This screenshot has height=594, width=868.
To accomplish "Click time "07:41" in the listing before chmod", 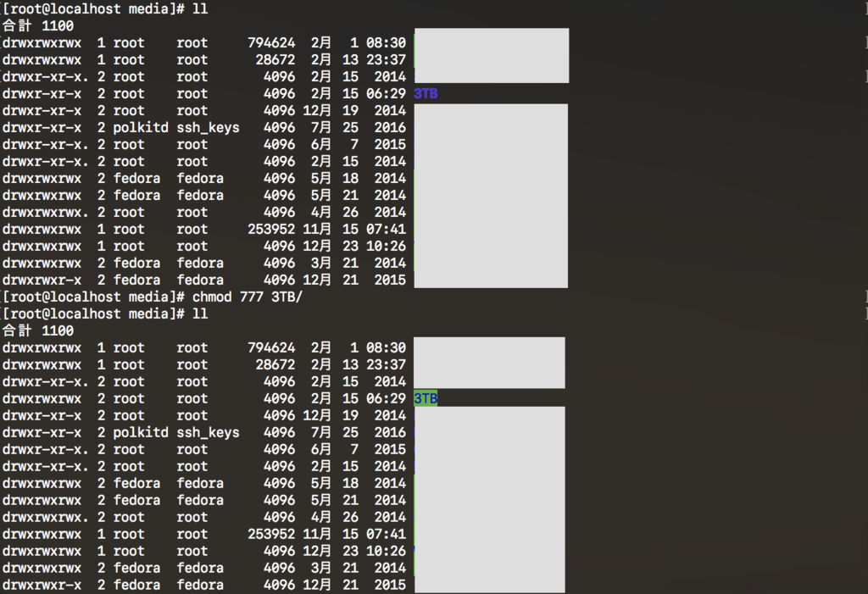I will tap(386, 229).
